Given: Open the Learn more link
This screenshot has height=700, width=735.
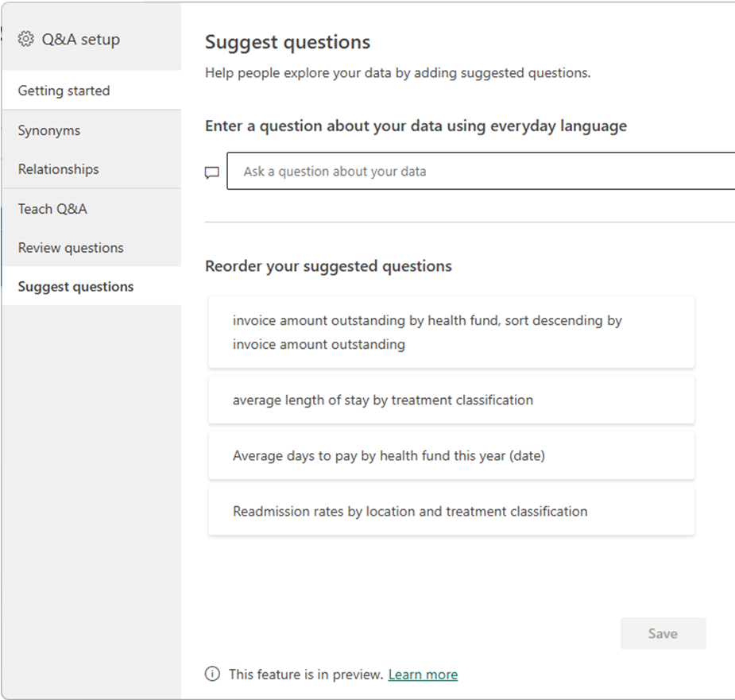Looking at the screenshot, I should tap(423, 675).
